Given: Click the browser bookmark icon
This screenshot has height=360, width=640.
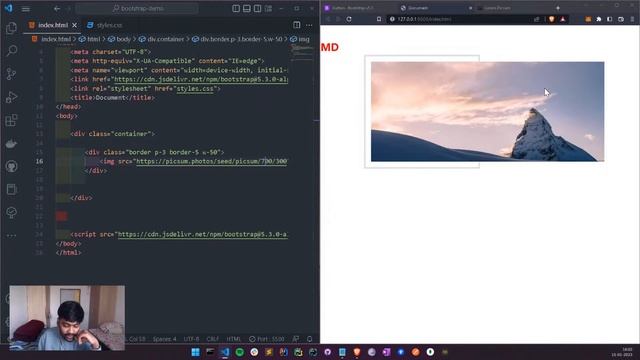Looking at the screenshot, I should pyautogui.click(x=379, y=19).
